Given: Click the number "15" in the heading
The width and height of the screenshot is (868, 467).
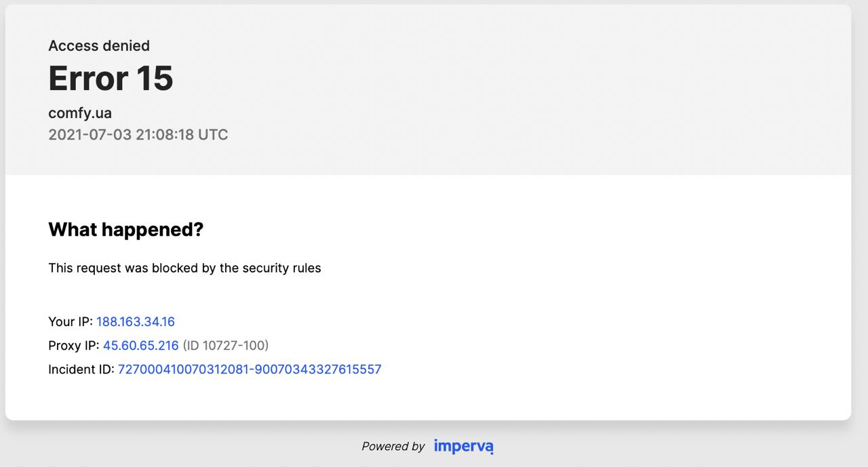Looking at the screenshot, I should pyautogui.click(x=155, y=78).
